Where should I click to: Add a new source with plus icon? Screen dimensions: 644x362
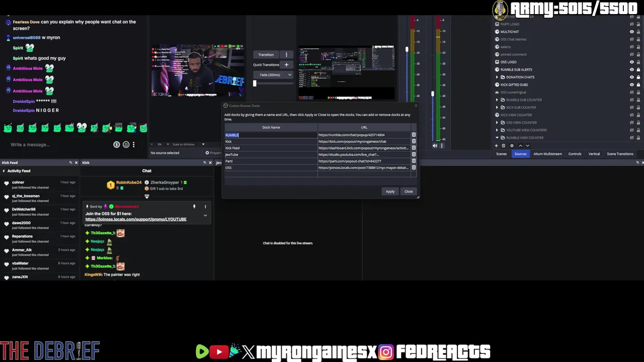(x=496, y=146)
